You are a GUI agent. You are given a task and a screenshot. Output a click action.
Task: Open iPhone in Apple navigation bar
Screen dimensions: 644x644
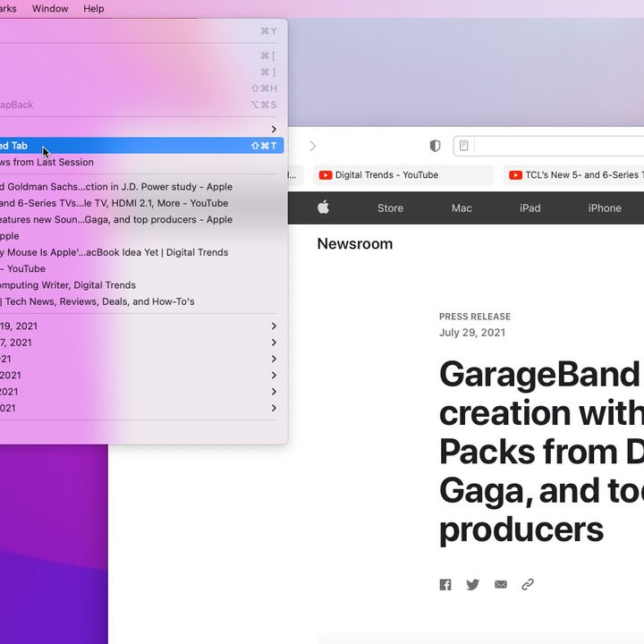(605, 208)
